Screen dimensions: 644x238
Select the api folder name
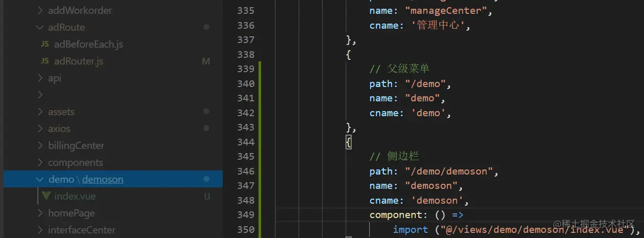(55, 78)
